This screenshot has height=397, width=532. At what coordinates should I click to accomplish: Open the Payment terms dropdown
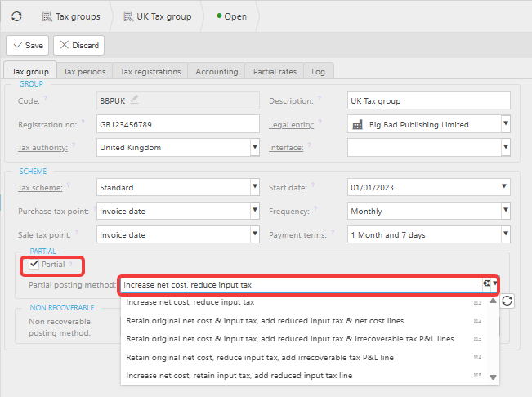(506, 234)
